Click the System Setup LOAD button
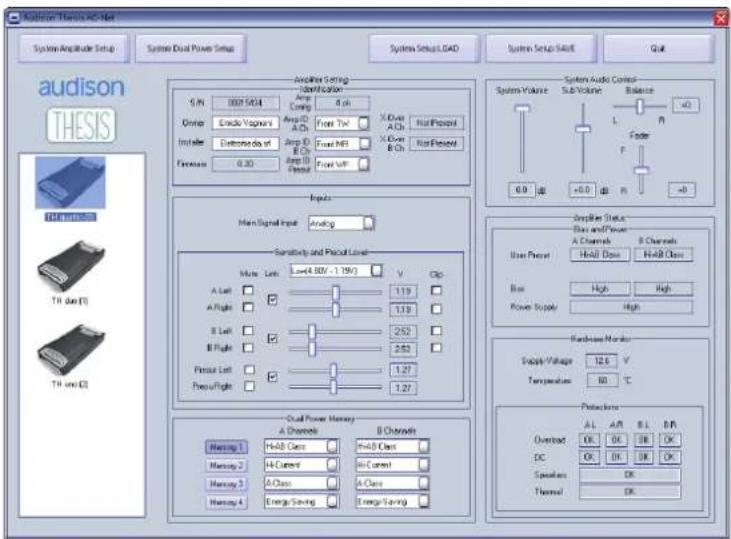This screenshot has width=731, height=539. click(424, 48)
